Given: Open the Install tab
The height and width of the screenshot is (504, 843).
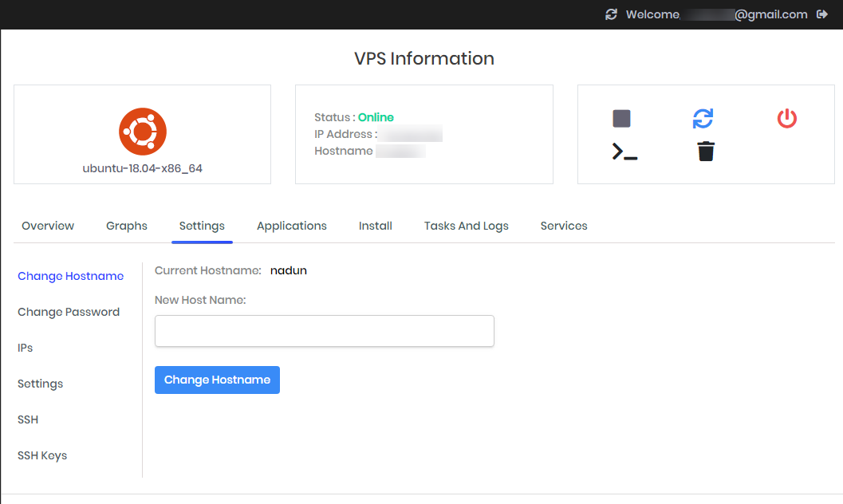Looking at the screenshot, I should (x=376, y=226).
